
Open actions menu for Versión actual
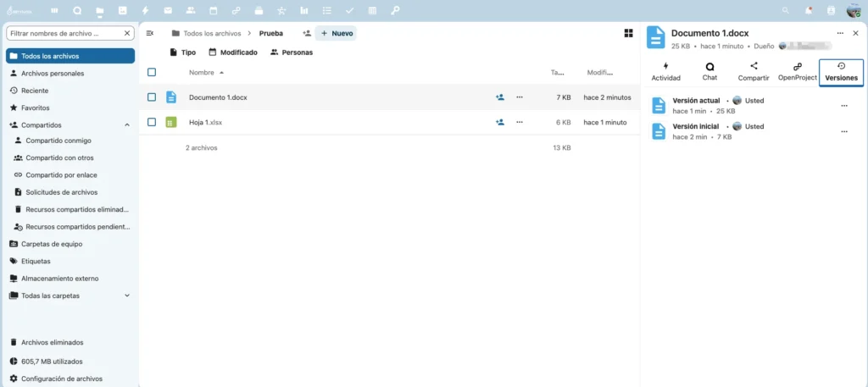(844, 106)
